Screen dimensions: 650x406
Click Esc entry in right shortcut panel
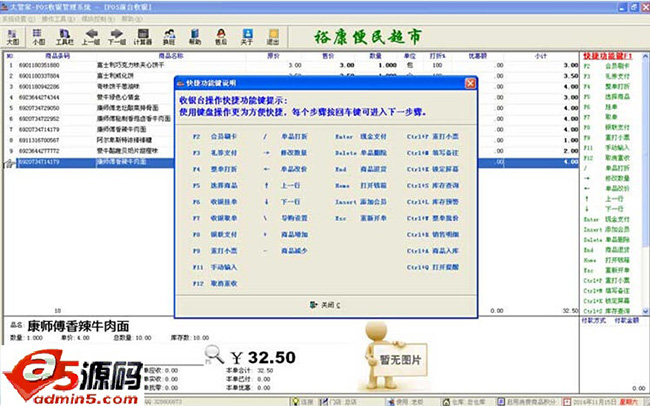pos(606,270)
